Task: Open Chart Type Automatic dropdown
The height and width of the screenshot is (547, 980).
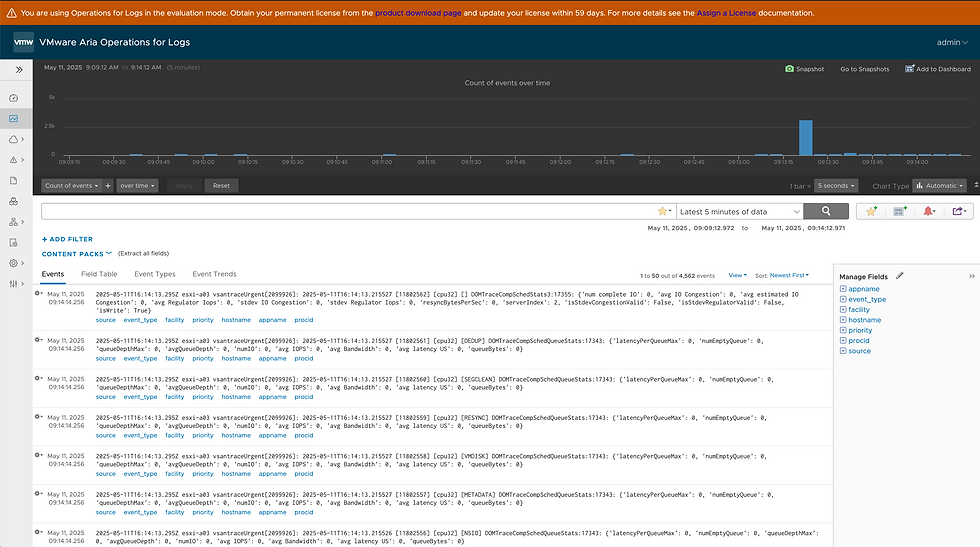Action: tap(940, 186)
